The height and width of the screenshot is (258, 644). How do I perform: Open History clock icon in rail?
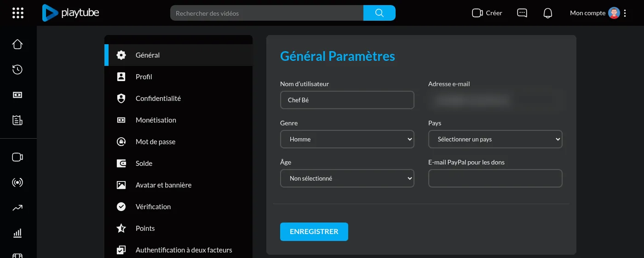pyautogui.click(x=17, y=70)
